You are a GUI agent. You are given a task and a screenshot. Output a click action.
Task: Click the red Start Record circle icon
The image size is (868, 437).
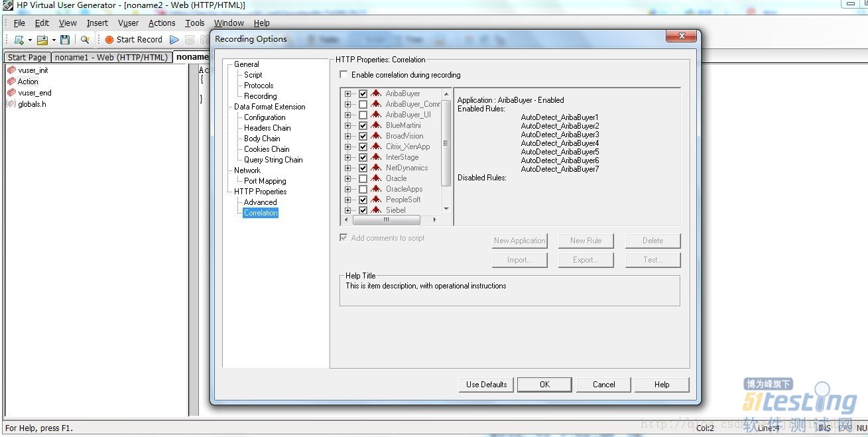pyautogui.click(x=109, y=40)
